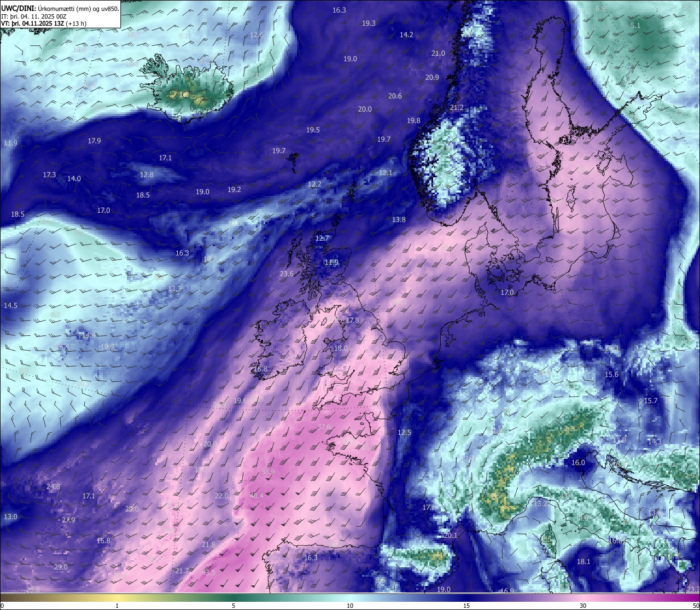The image size is (700, 610).
Task: Click the map value 13.0
Action: (10, 516)
